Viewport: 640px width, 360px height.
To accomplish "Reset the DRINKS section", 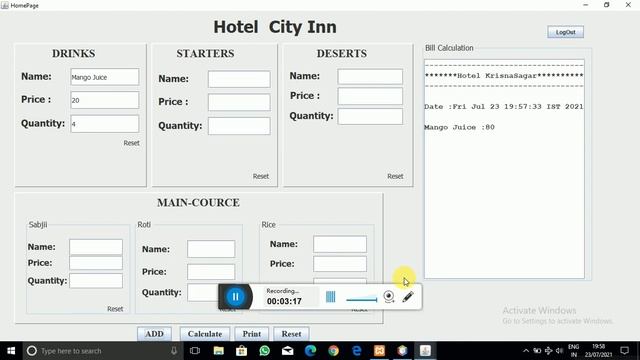I will (x=131, y=143).
